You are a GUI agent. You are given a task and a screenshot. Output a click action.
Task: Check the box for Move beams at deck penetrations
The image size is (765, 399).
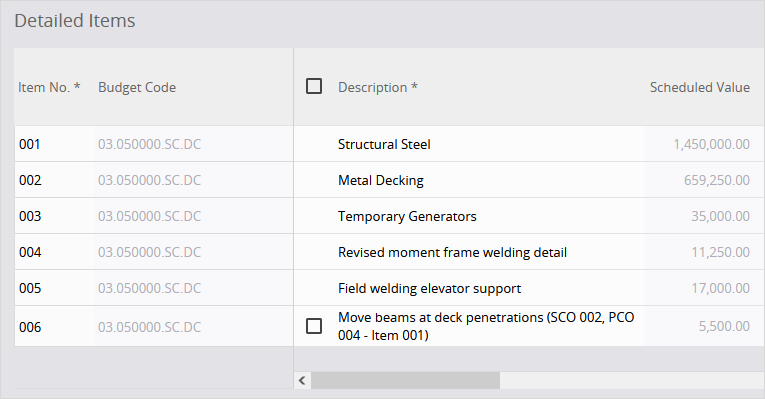click(x=314, y=326)
